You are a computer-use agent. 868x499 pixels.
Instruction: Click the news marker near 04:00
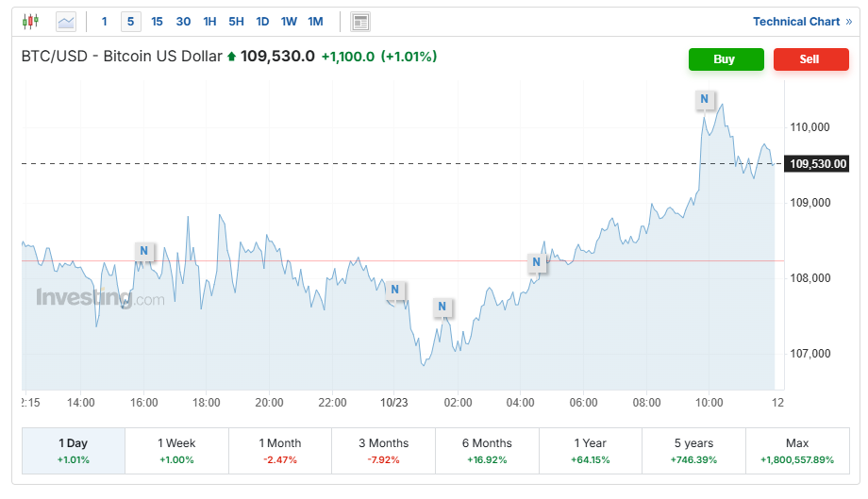coord(537,262)
